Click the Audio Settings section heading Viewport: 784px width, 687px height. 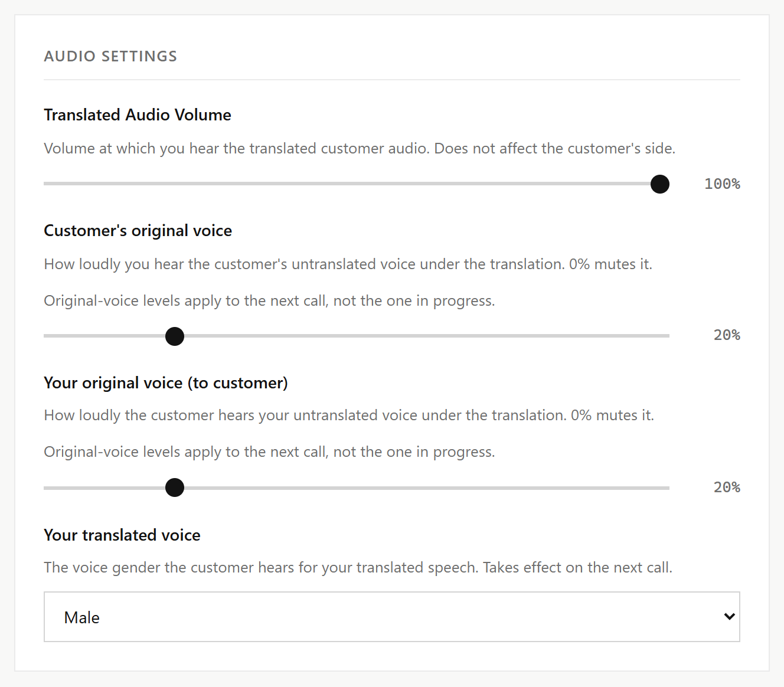[110, 56]
